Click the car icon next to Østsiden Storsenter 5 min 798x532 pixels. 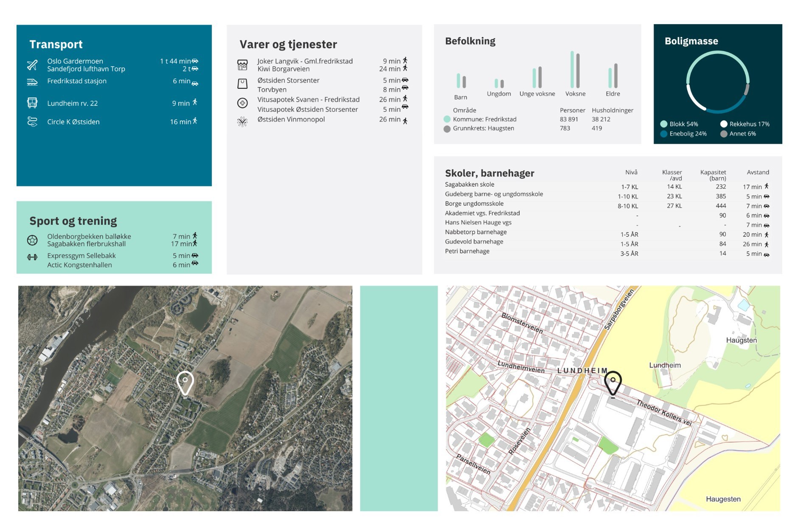coord(405,80)
